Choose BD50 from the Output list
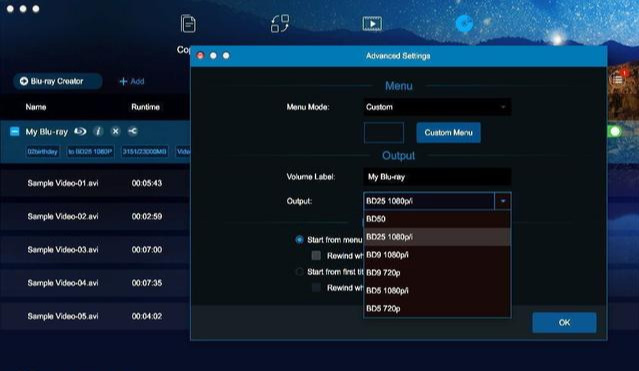This screenshot has width=639, height=371. pyautogui.click(x=437, y=219)
